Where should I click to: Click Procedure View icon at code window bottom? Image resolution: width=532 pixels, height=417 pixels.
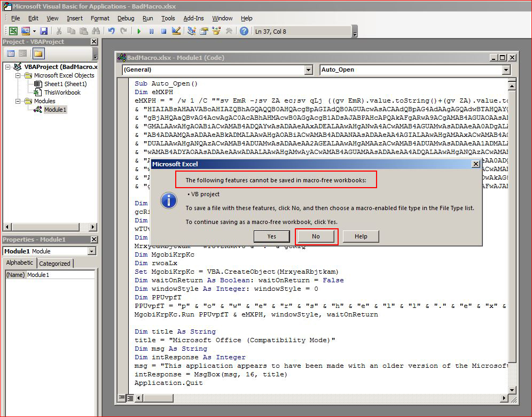[121, 398]
